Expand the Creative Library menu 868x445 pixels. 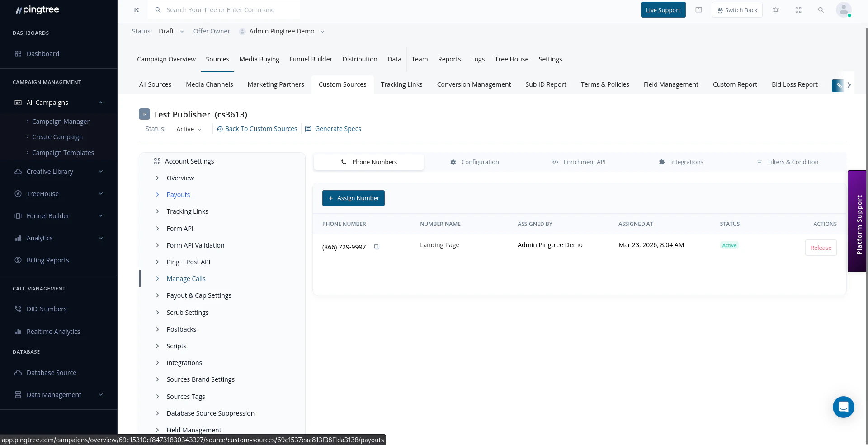click(101, 172)
